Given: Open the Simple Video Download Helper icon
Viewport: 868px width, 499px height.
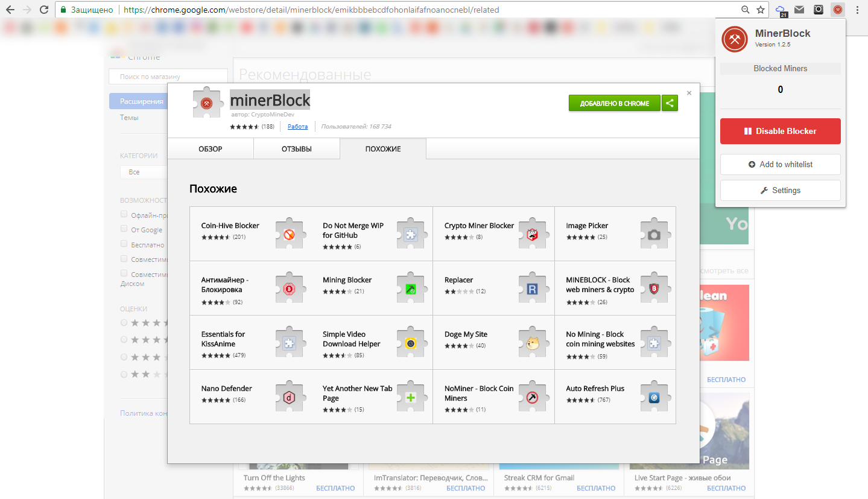Looking at the screenshot, I should click(412, 343).
